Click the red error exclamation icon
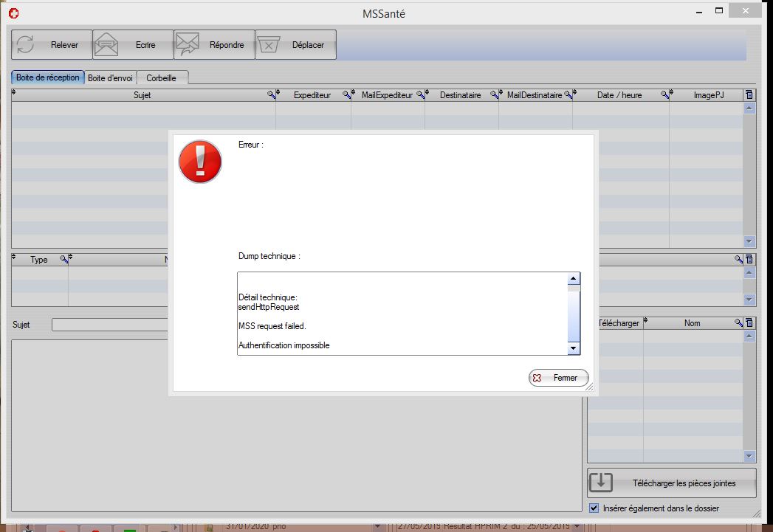This screenshot has width=773, height=532. pyautogui.click(x=200, y=162)
